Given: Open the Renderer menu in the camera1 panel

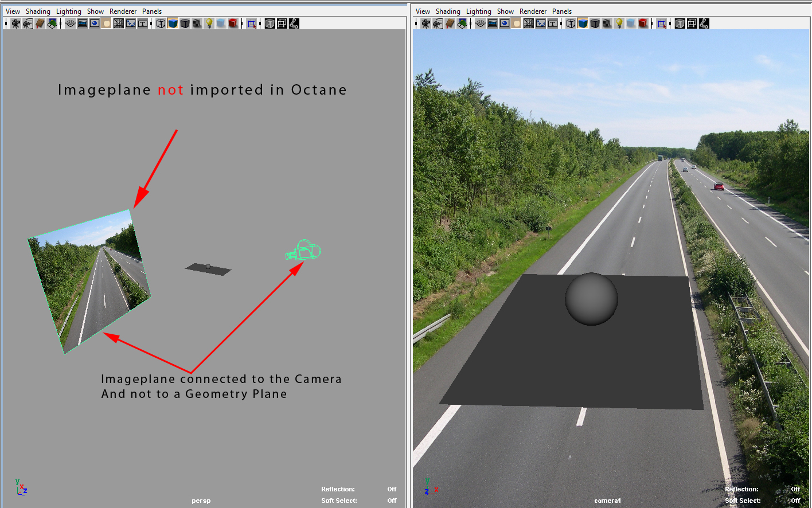Looking at the screenshot, I should pos(533,11).
